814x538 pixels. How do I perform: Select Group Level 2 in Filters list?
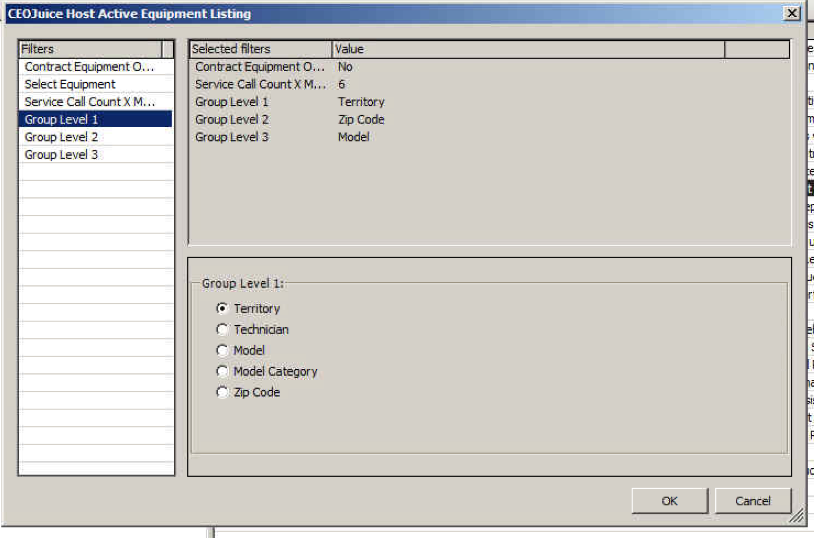(96, 138)
